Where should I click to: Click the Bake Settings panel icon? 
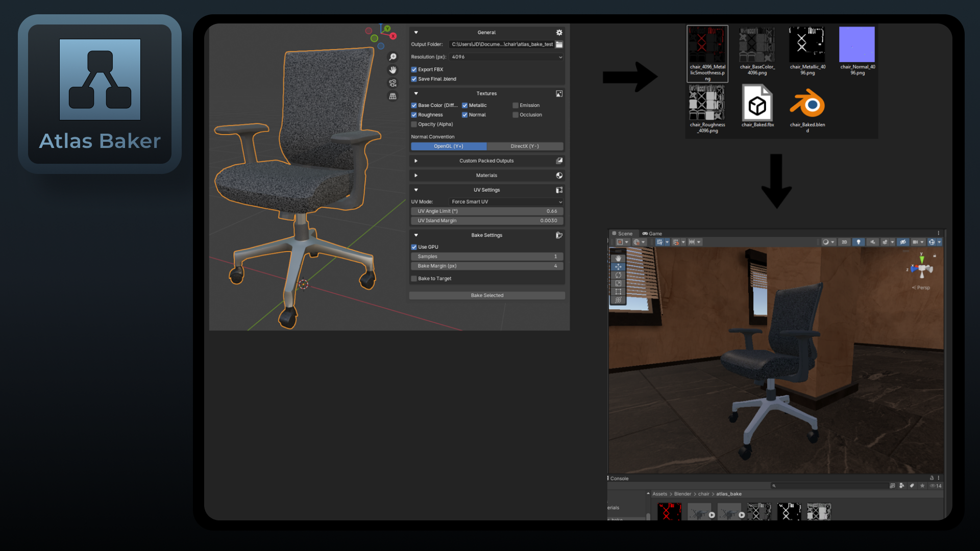tap(559, 235)
